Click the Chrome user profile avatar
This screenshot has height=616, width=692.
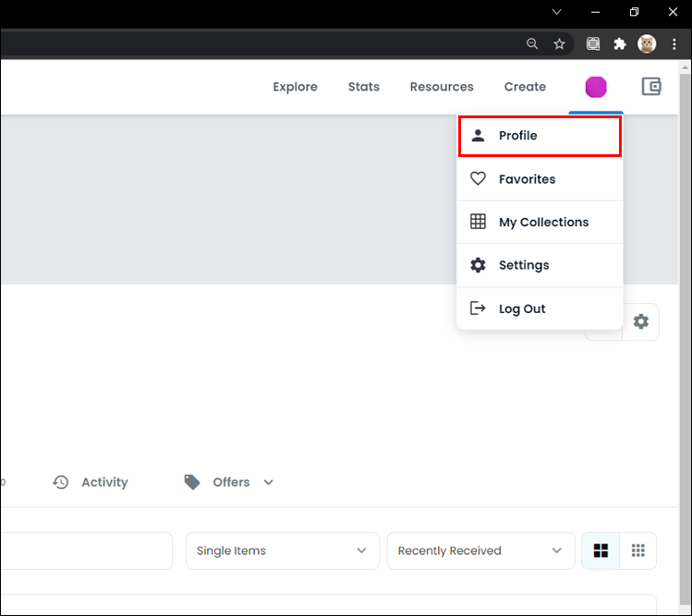pos(647,43)
